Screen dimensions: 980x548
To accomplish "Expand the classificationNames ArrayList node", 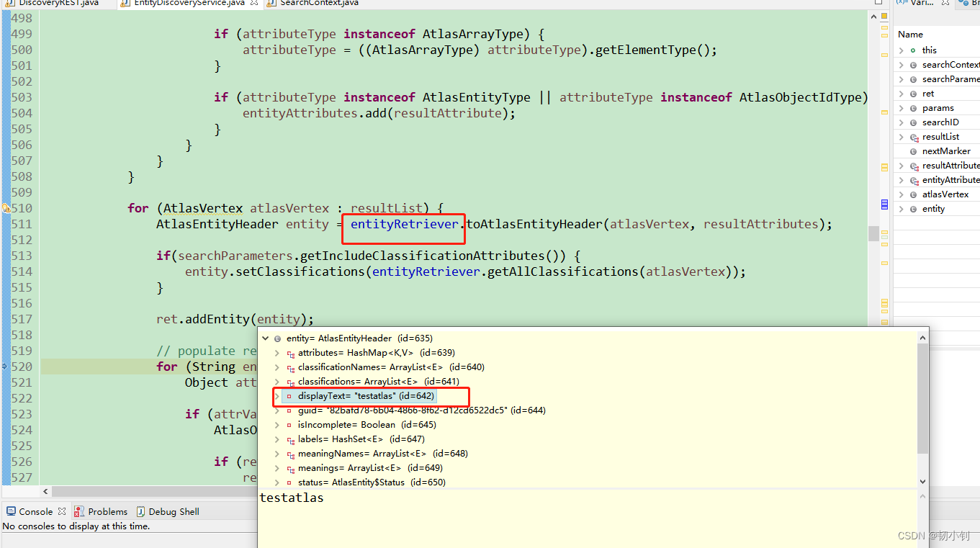I will click(277, 367).
